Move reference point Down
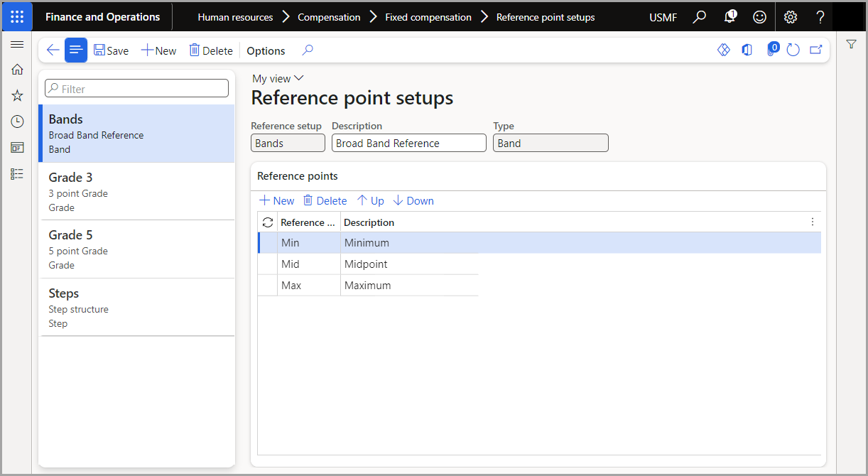The height and width of the screenshot is (476, 868). [x=413, y=200]
